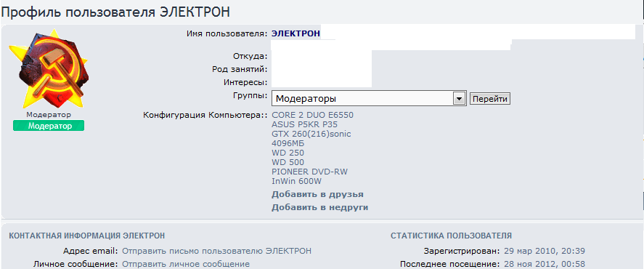Image resolution: width=644 pixels, height=269 pixels.
Task: Select the Модераторы groups combo box
Action: [369, 99]
